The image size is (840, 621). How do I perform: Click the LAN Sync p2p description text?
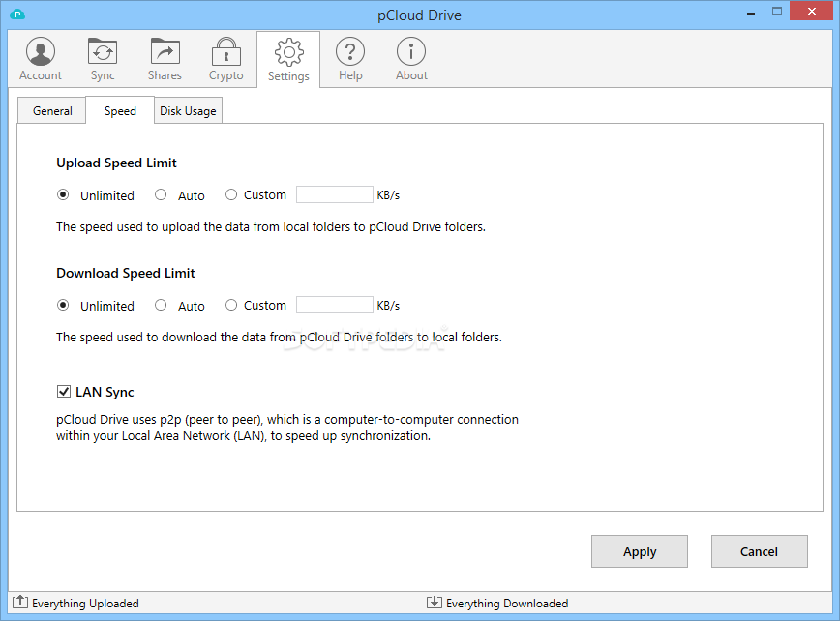coord(287,428)
